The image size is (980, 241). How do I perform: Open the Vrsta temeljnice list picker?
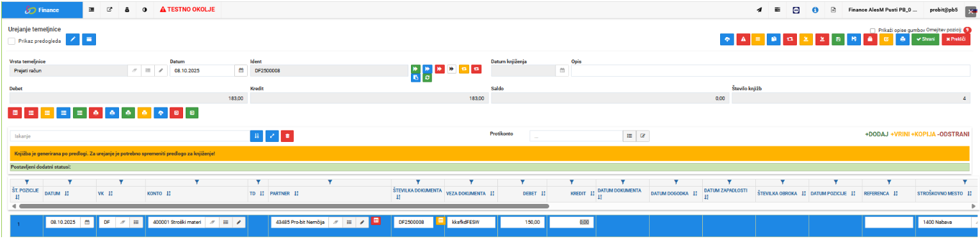tap(147, 70)
